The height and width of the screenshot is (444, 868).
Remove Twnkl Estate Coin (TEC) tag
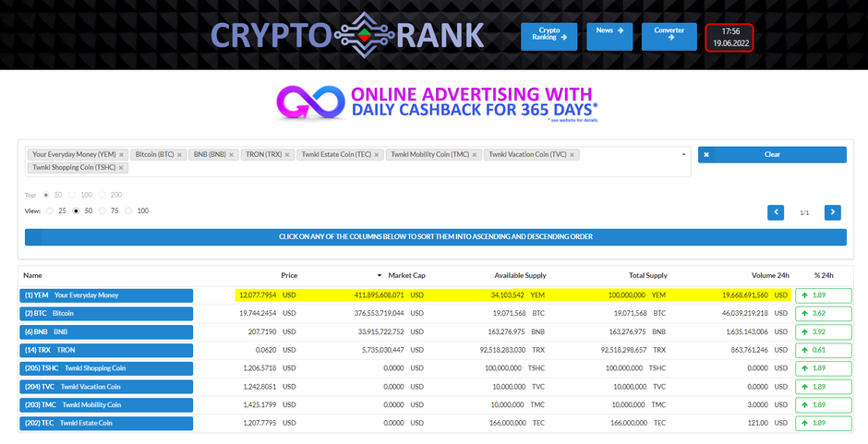[x=377, y=155]
